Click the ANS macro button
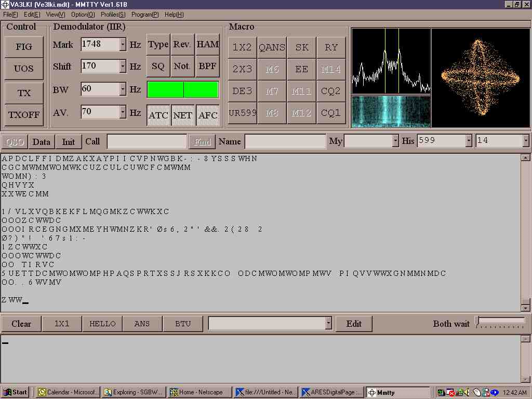 (142, 324)
